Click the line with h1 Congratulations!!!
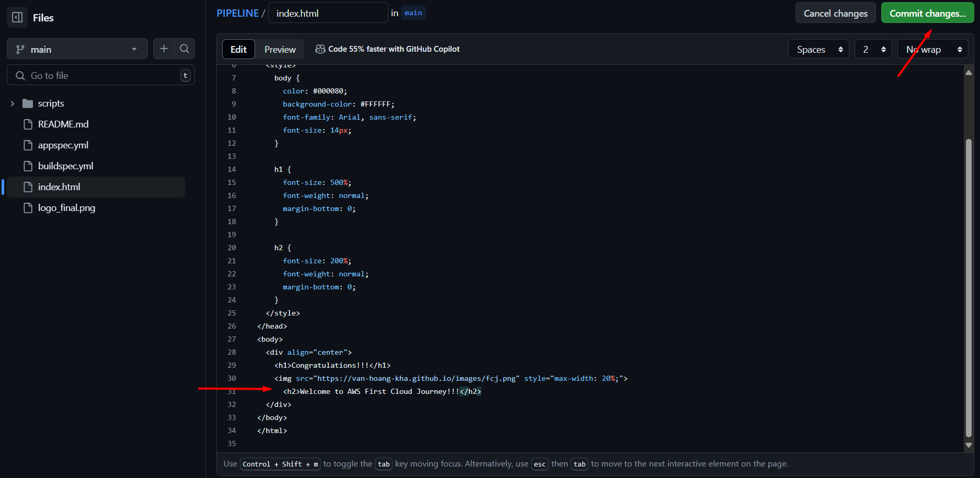This screenshot has height=478, width=980. (x=332, y=365)
